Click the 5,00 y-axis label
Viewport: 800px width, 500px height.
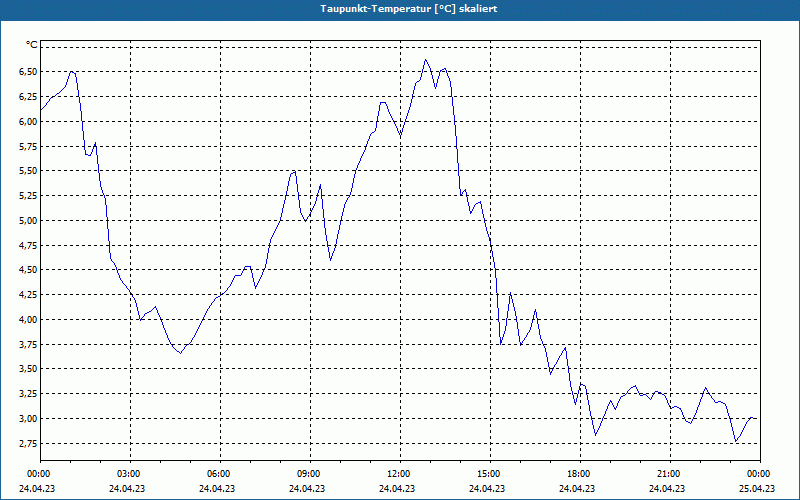click(x=28, y=220)
